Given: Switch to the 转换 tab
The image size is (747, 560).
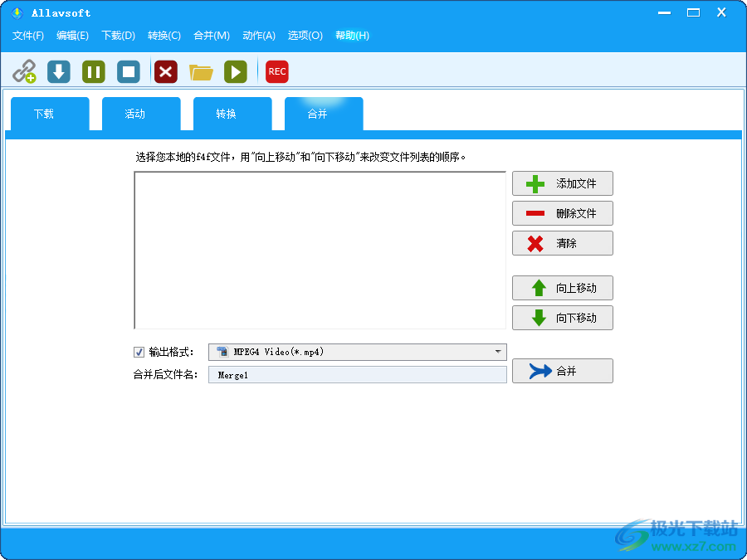Looking at the screenshot, I should pos(232,114).
